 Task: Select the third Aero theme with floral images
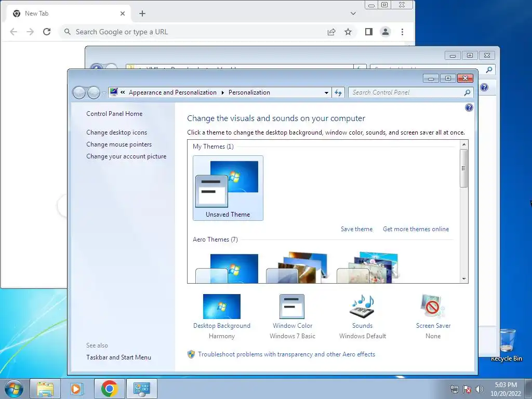(x=368, y=268)
